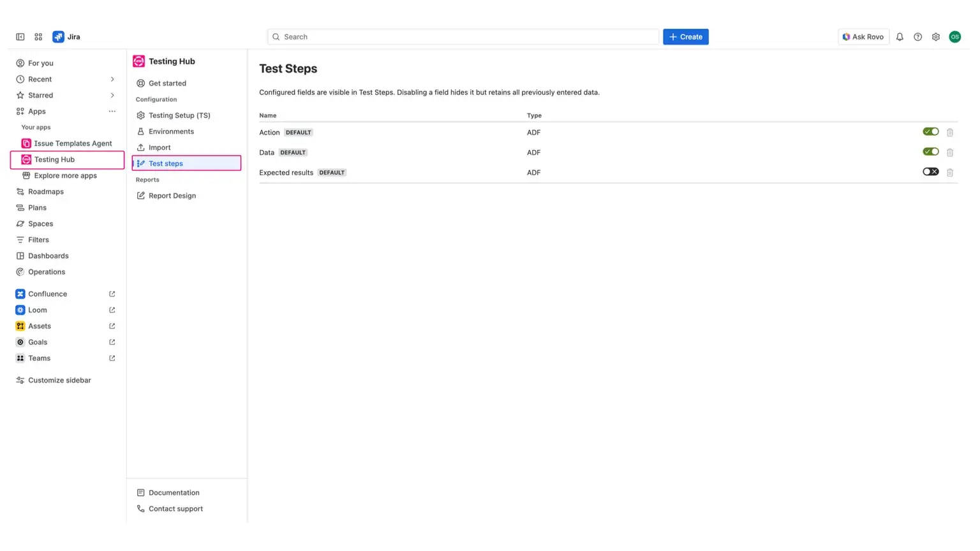Disable the Data field toggle
The height and width of the screenshot is (551, 980).
(x=930, y=152)
